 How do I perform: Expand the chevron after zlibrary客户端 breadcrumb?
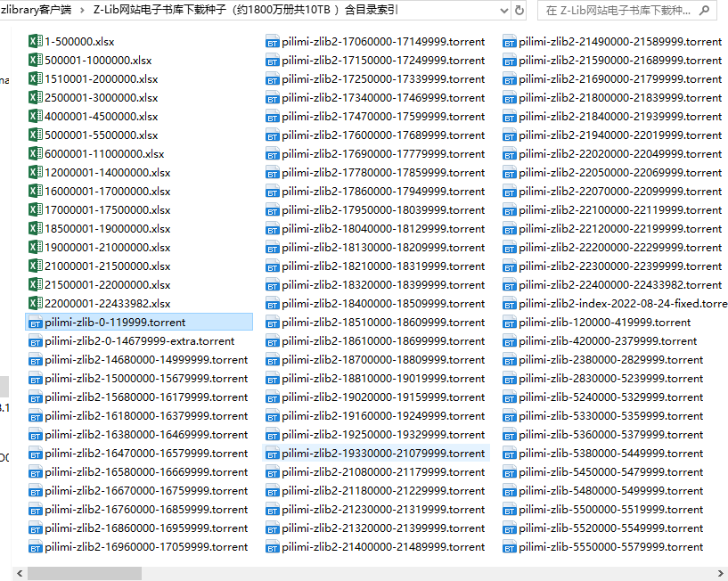81,11
